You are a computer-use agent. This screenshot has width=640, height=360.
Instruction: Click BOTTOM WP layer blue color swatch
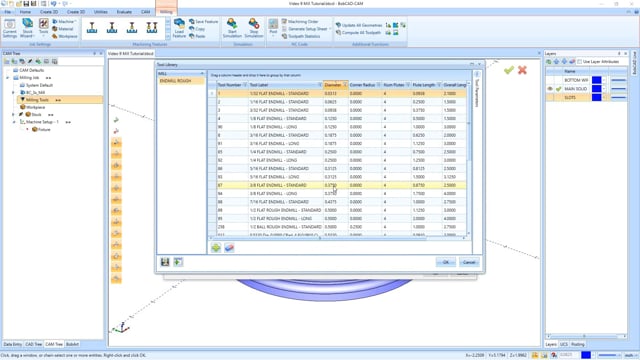tap(596, 80)
